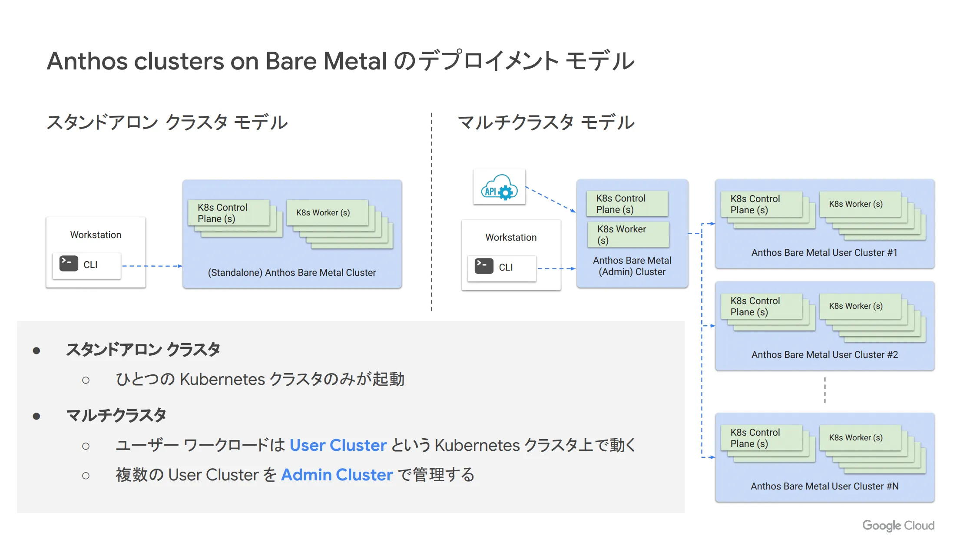The width and height of the screenshot is (980, 549).
Task: Click the blue User Cluster text
Action: [x=338, y=445]
